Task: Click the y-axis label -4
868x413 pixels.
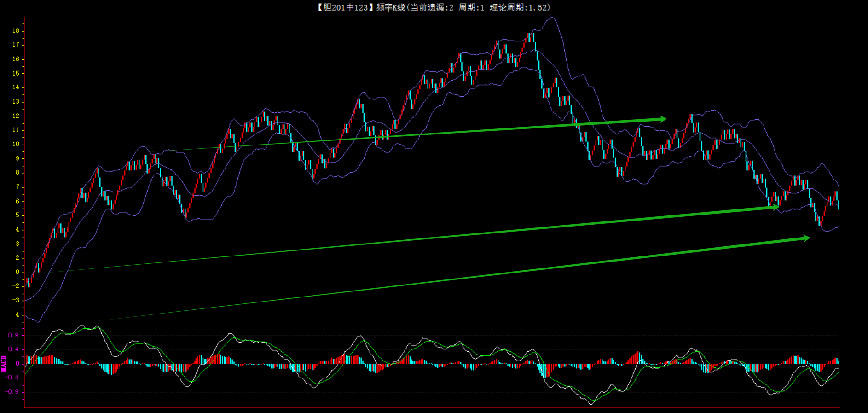Action: [16, 315]
